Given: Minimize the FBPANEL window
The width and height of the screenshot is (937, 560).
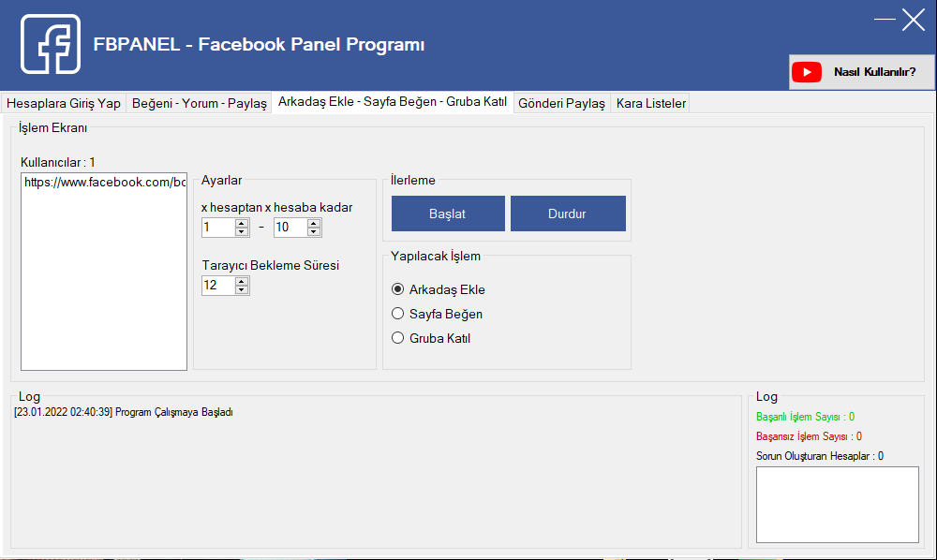Looking at the screenshot, I should [x=884, y=20].
